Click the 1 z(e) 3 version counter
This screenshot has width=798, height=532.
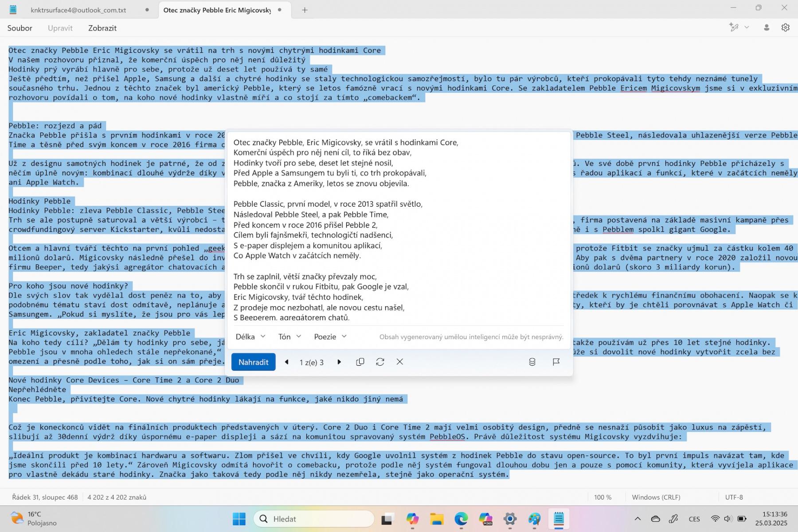[x=312, y=362]
